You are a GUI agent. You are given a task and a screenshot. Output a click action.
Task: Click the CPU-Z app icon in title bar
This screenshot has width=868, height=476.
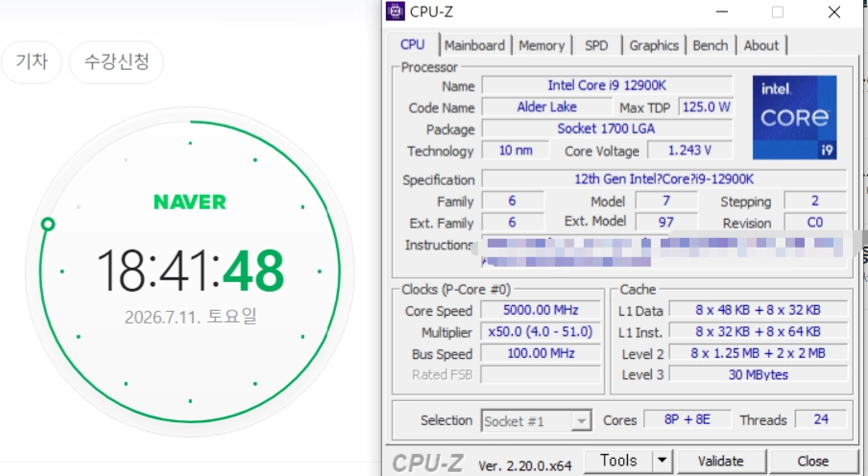point(396,12)
